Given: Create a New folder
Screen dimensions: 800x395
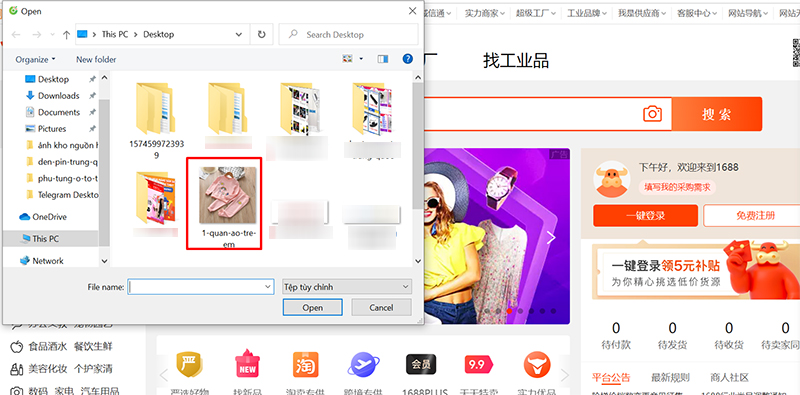Looking at the screenshot, I should point(96,60).
